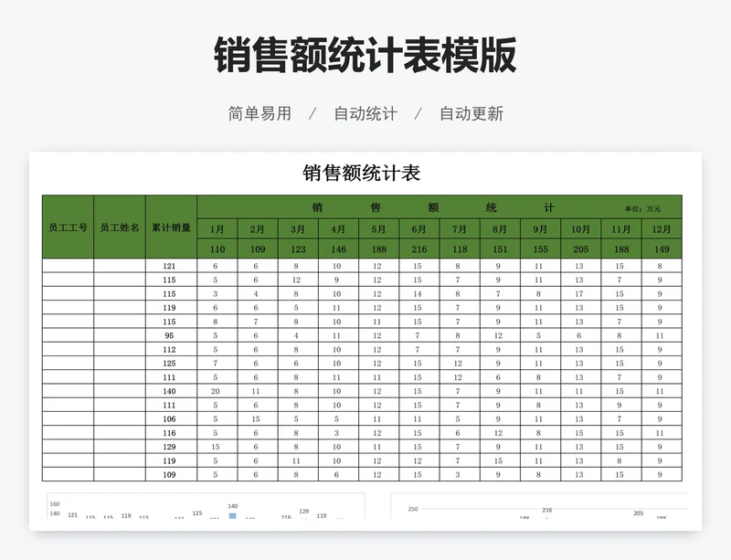Click the 146 total under 4月
Screen dimensions: 731x560
tap(338, 249)
